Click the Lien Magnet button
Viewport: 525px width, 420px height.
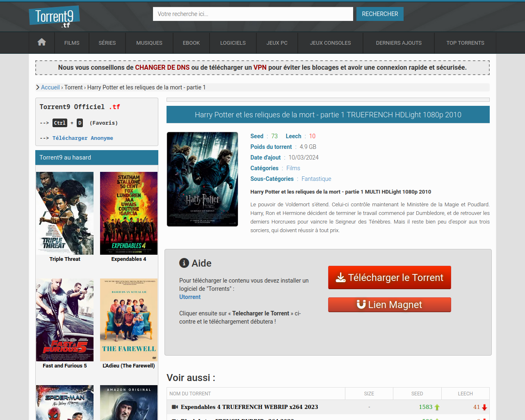tap(390, 305)
